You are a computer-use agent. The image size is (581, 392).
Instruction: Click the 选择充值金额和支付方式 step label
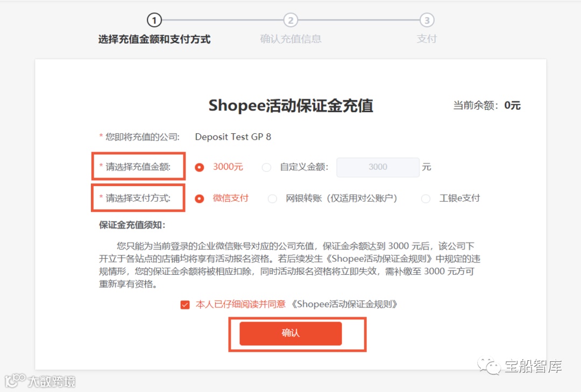(154, 39)
